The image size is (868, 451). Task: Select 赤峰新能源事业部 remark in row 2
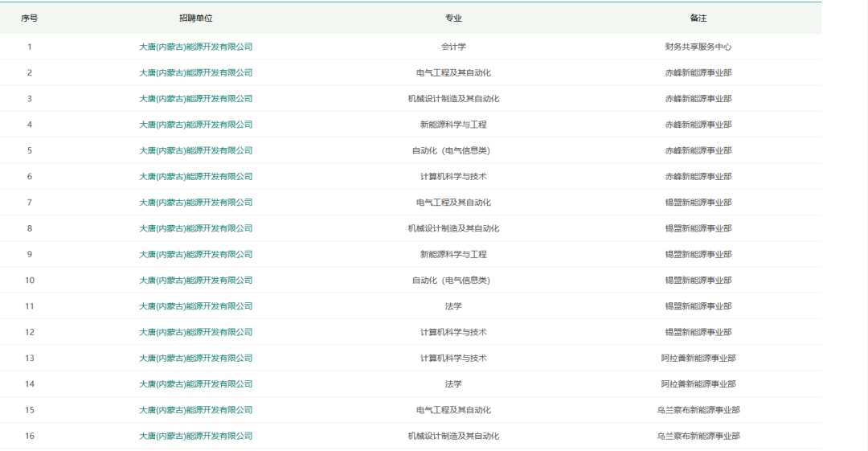click(698, 73)
